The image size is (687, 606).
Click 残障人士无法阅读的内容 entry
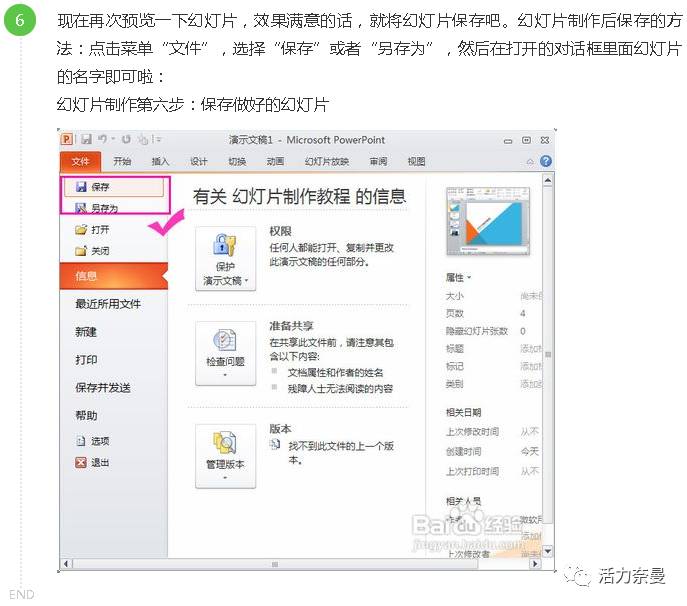340,388
